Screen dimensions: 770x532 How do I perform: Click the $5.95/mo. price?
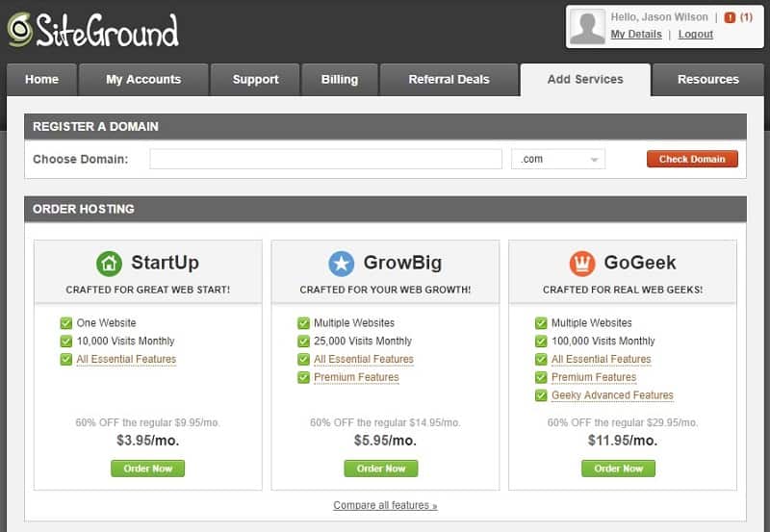pos(385,441)
